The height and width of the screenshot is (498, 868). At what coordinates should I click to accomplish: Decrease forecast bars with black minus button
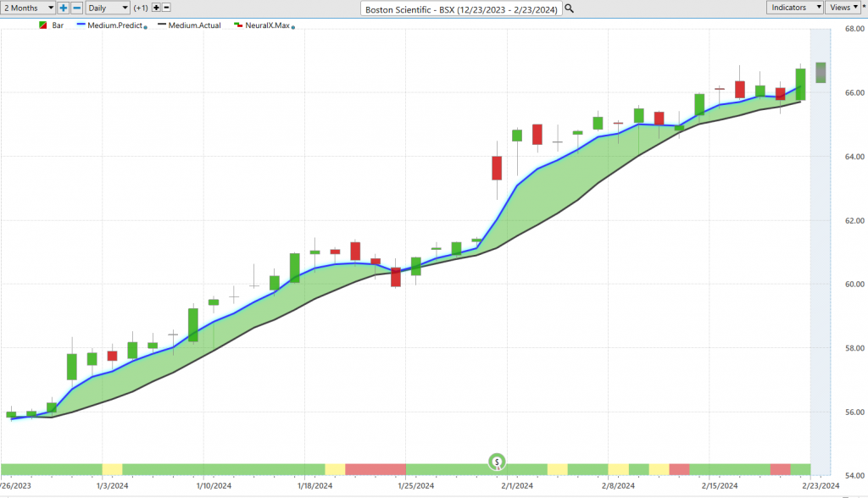click(166, 8)
